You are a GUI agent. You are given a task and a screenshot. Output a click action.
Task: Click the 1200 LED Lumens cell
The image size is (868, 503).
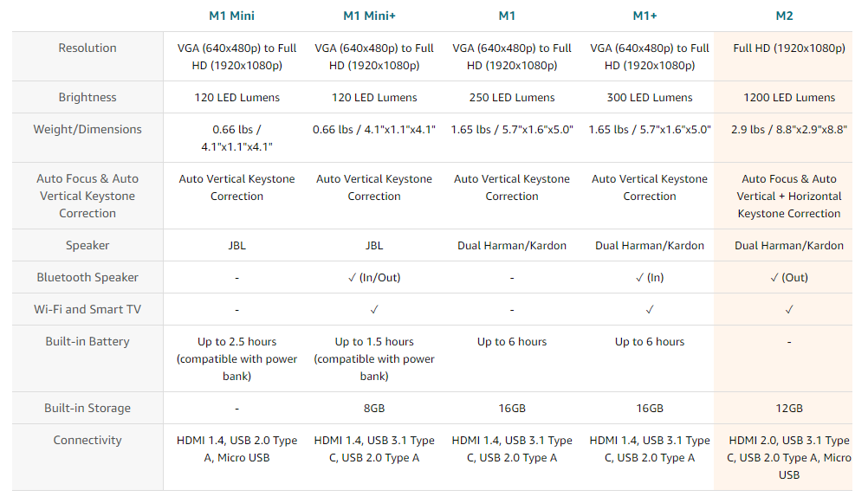click(789, 97)
